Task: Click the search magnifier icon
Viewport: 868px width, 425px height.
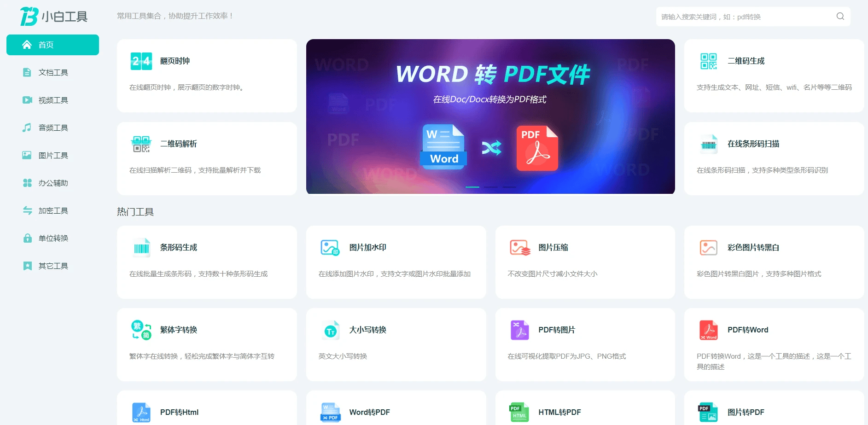Action: [840, 16]
